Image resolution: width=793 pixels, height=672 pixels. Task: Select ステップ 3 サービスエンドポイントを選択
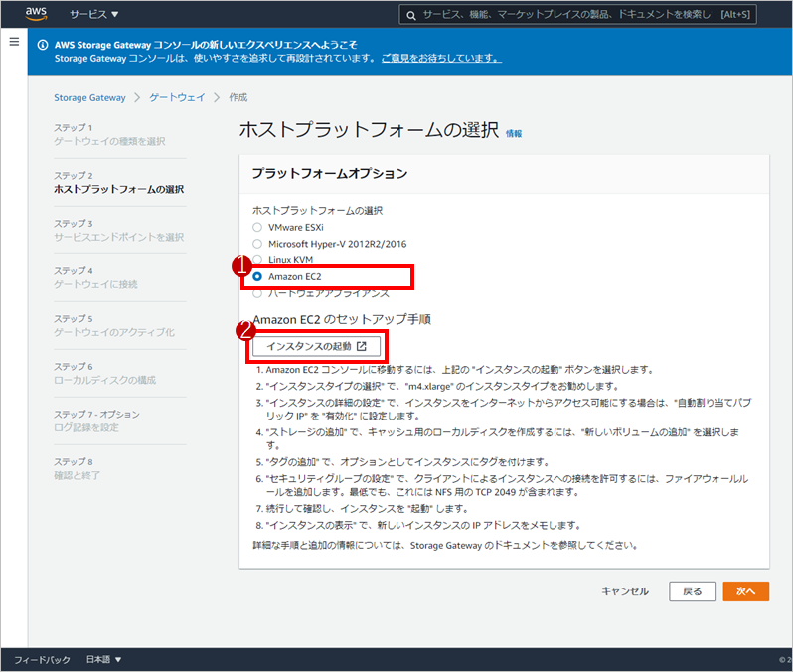pos(119,231)
